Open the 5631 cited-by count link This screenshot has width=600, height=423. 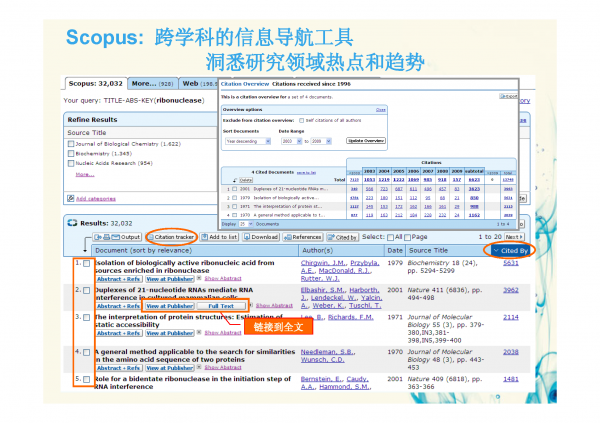coord(511,263)
